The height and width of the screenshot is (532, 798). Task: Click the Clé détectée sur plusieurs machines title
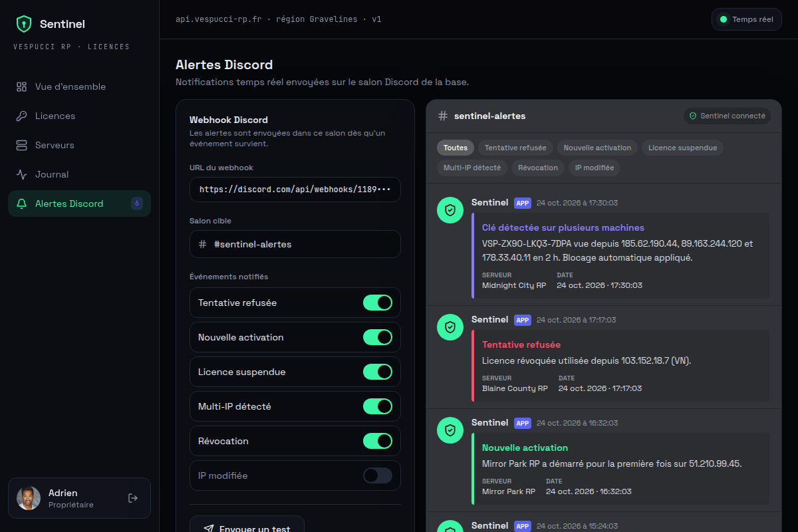[x=563, y=227]
